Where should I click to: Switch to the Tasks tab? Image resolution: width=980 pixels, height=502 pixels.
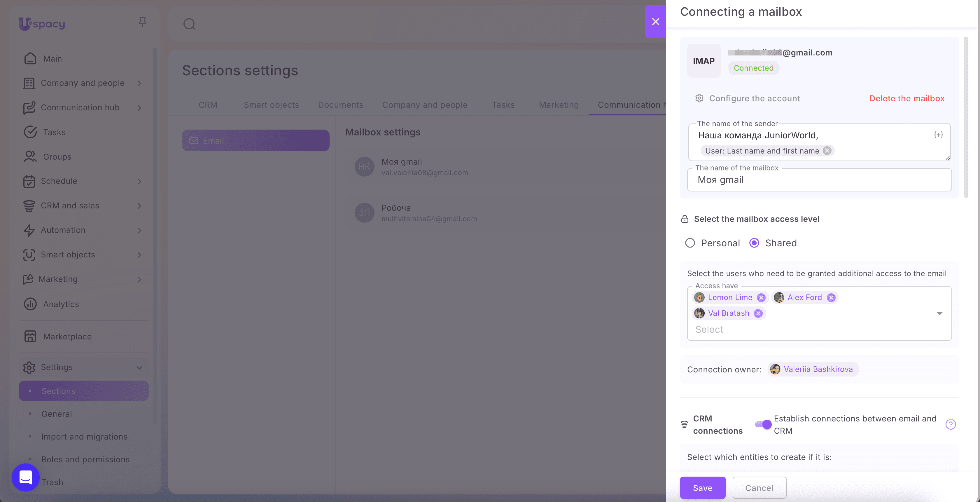pyautogui.click(x=503, y=105)
